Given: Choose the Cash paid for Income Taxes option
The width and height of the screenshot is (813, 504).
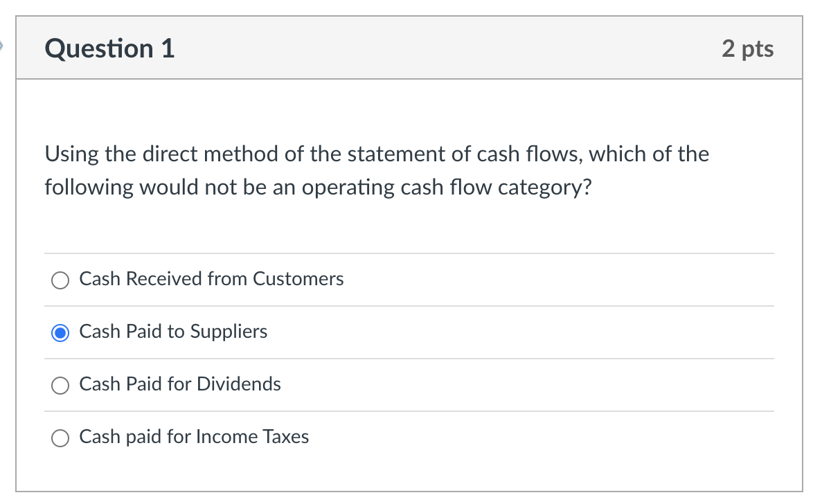Looking at the screenshot, I should click(x=60, y=438).
